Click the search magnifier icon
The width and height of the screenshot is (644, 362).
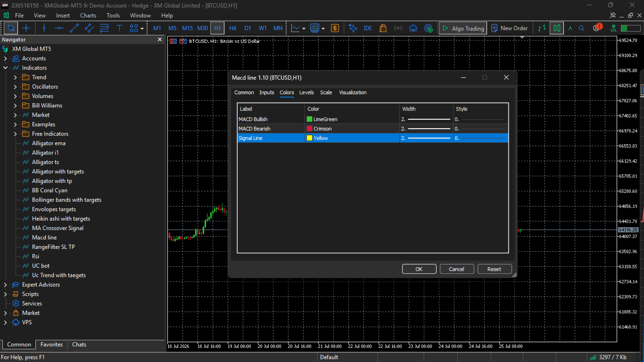pyautogui.click(x=581, y=28)
